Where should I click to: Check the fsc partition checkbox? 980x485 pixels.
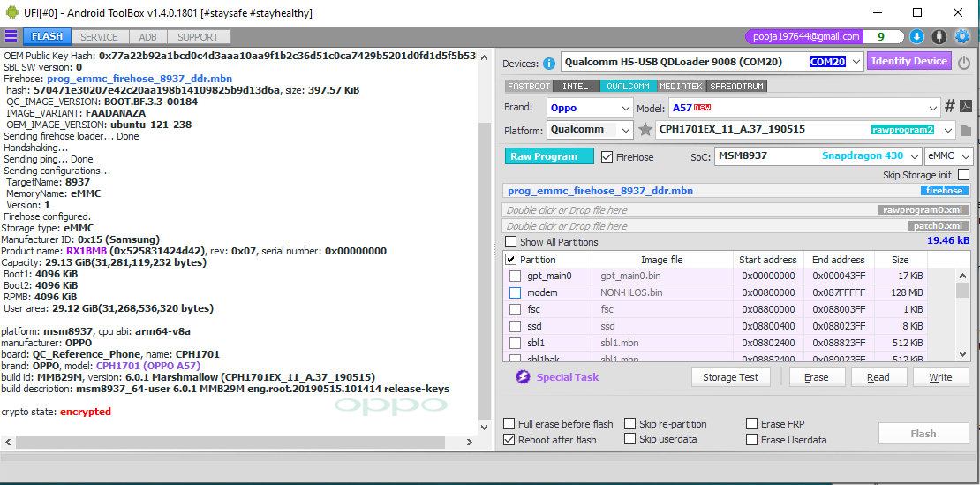click(x=515, y=309)
